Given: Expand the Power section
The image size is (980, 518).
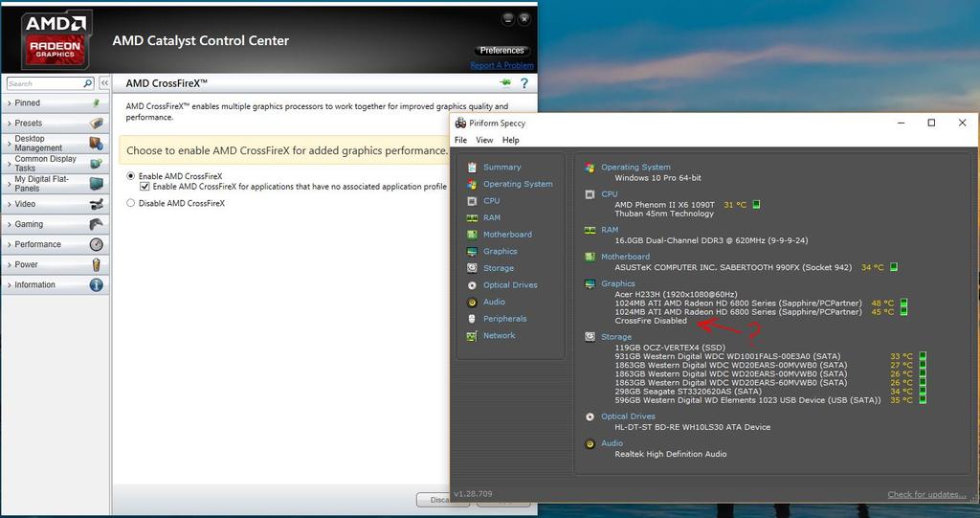Looking at the screenshot, I should click(x=10, y=265).
